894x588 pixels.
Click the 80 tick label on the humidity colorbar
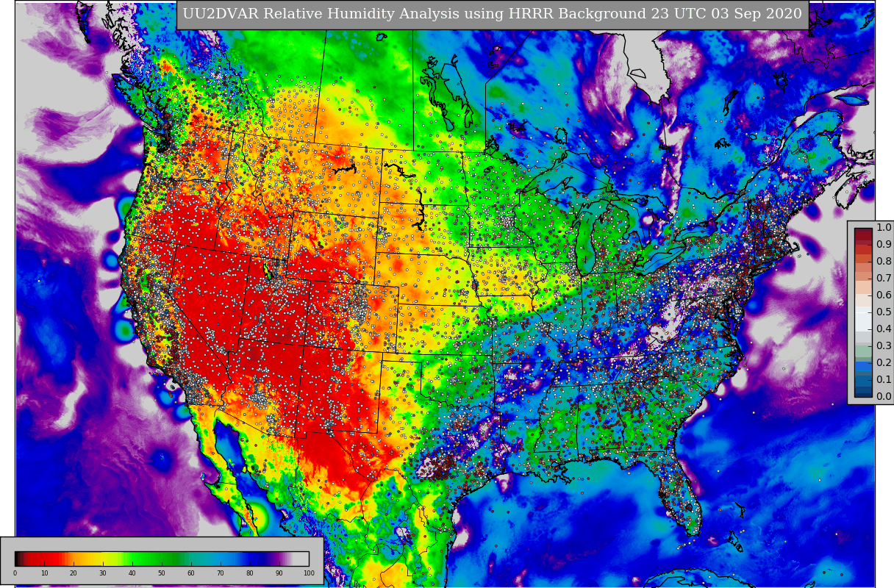pyautogui.click(x=250, y=573)
